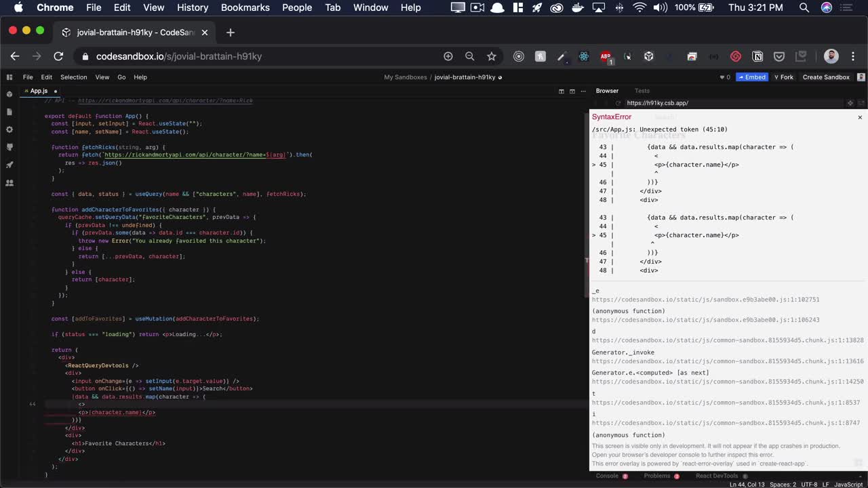This screenshot has width=868, height=488.
Task: Fork the current sandbox
Action: click(x=783, y=77)
